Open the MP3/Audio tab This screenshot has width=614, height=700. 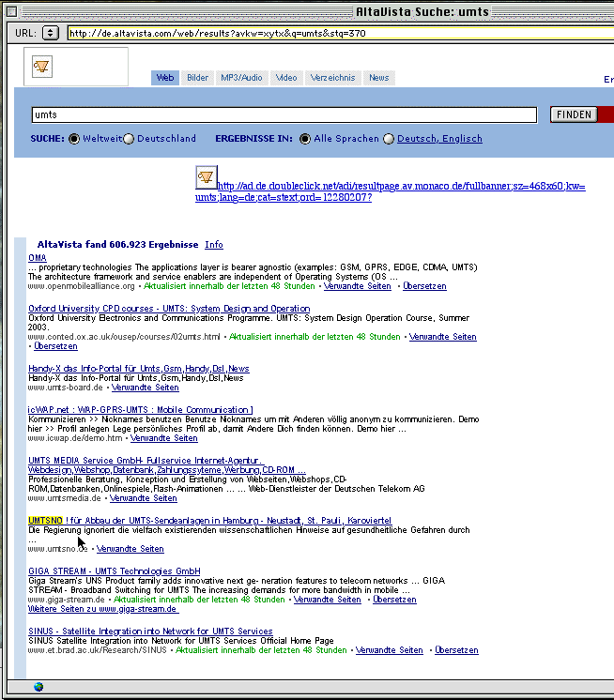241,78
